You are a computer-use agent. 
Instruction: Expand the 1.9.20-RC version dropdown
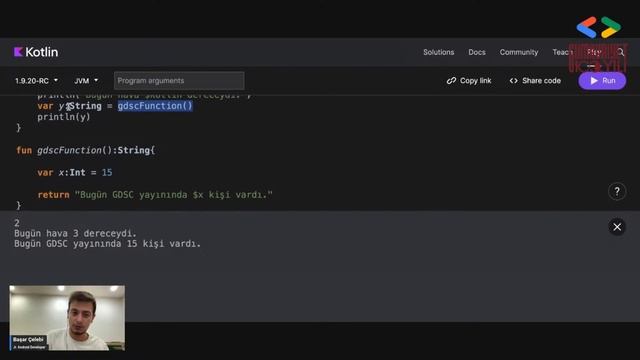[x=36, y=81]
